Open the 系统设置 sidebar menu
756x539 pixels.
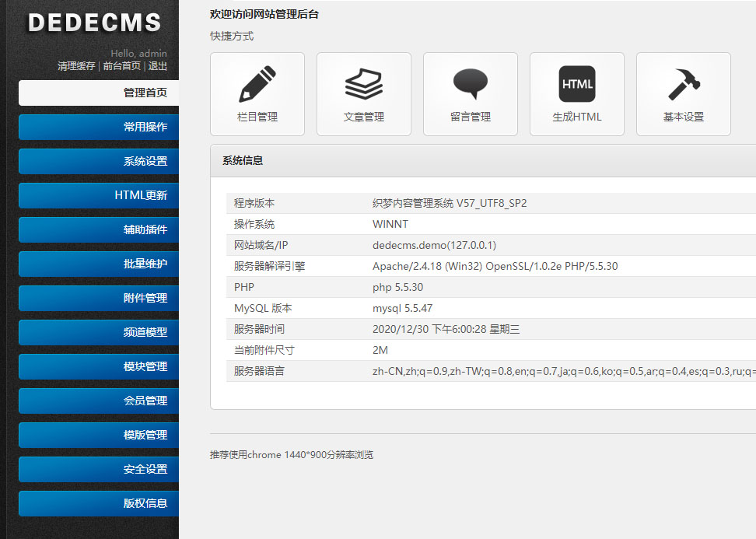point(99,161)
